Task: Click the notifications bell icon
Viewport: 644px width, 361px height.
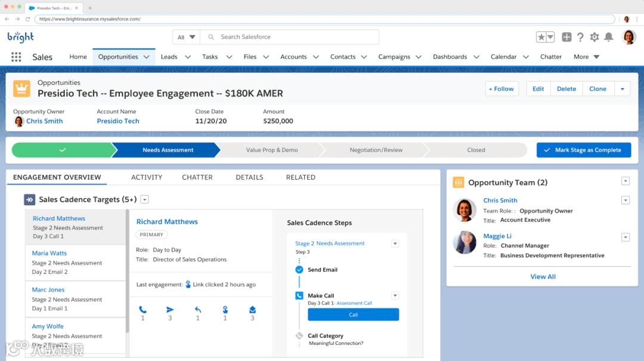Action: 608,37
